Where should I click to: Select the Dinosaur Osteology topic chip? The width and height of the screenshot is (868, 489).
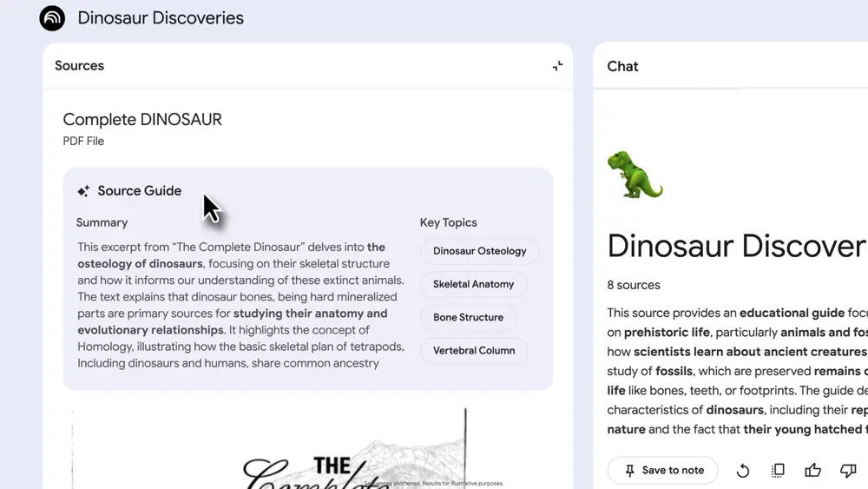[x=479, y=251]
